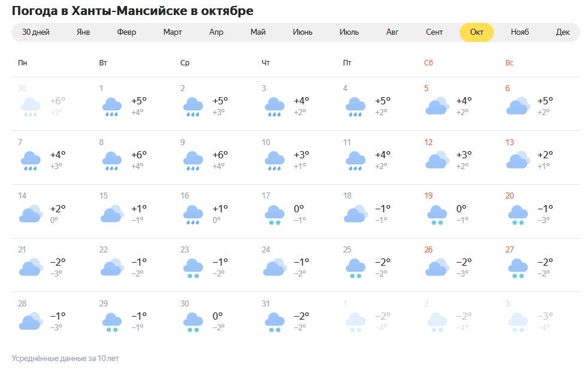The width and height of the screenshot is (588, 370).
Task: Click the October 24 temperature −1°
Action: pos(301,262)
